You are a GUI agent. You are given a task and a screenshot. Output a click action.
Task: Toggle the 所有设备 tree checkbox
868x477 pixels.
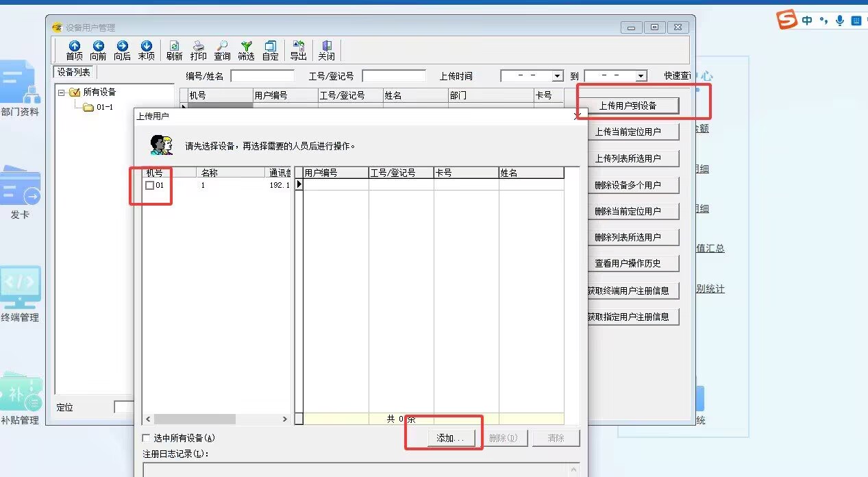(75, 93)
